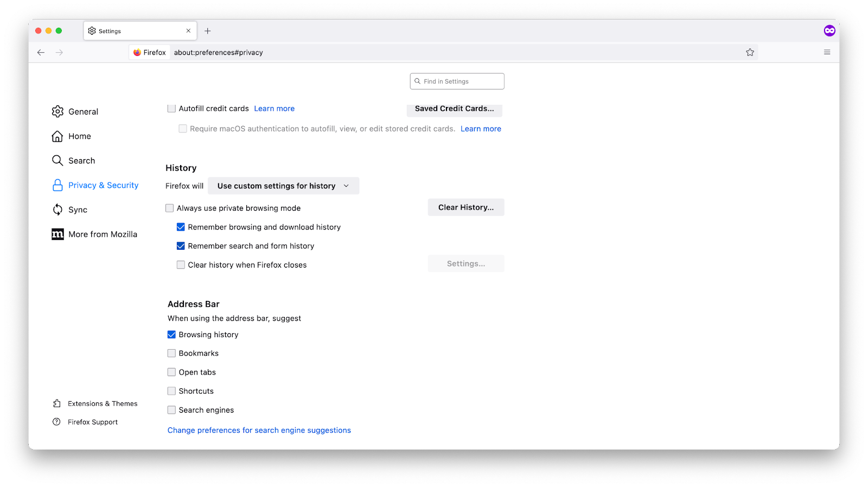Click the Saved Credit Cards button
The image size is (868, 487).
tap(455, 110)
